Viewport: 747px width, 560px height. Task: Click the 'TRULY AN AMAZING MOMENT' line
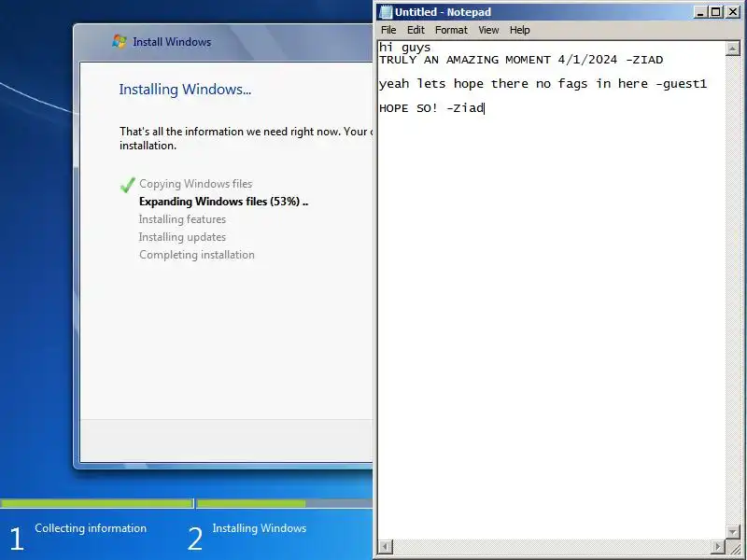521,60
